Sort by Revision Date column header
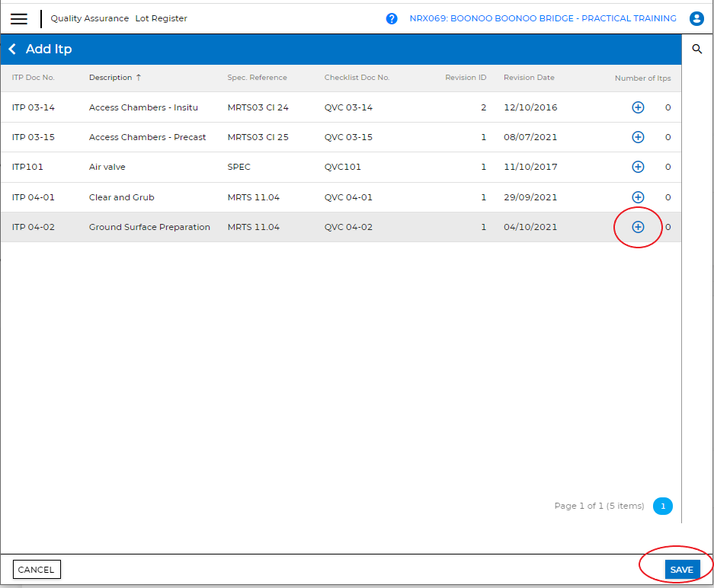 click(529, 78)
